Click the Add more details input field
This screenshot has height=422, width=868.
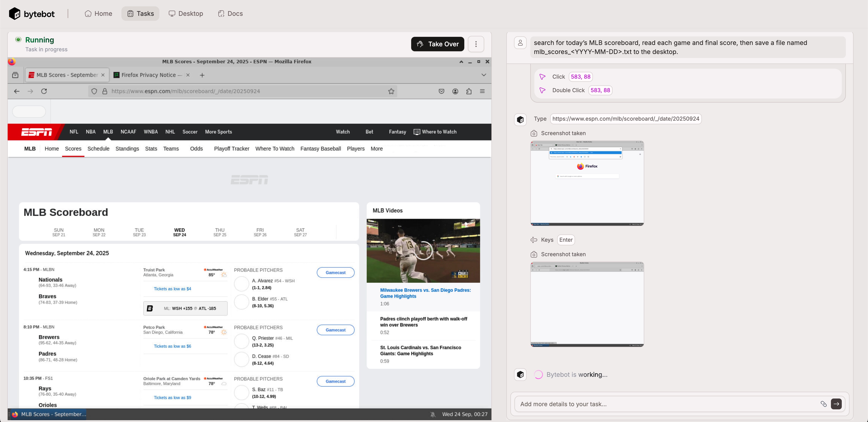point(664,404)
